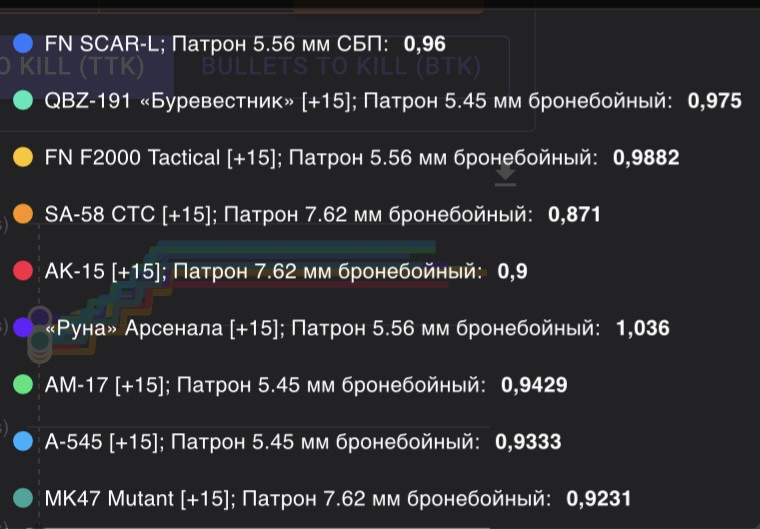Select the AK-15 tooltip row

coord(270,271)
